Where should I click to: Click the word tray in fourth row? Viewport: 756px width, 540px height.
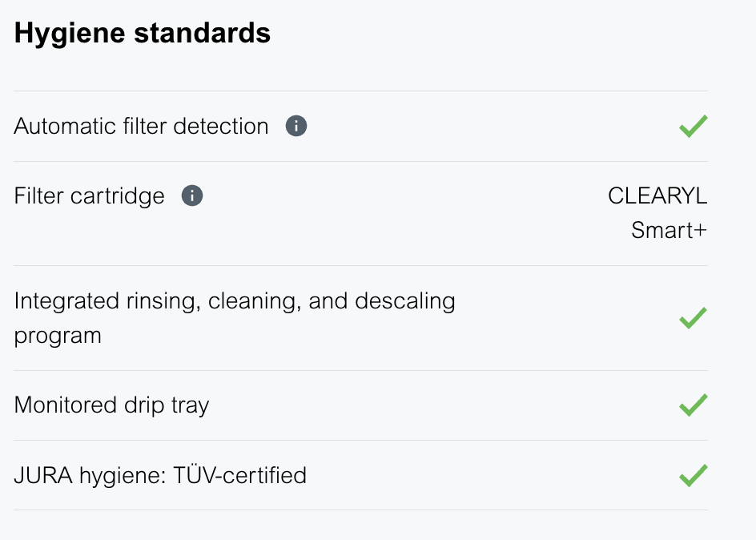tap(190, 405)
